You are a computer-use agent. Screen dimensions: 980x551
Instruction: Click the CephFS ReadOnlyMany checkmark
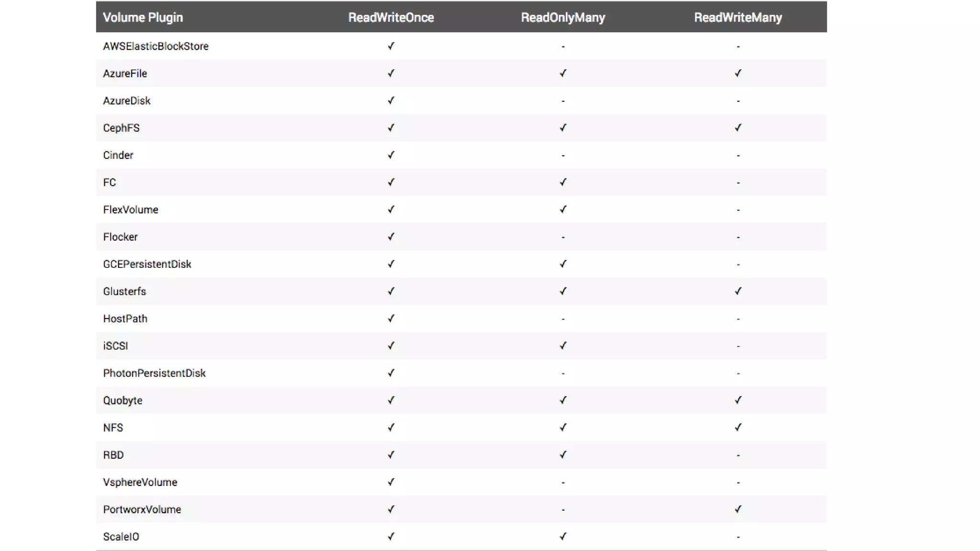563,128
